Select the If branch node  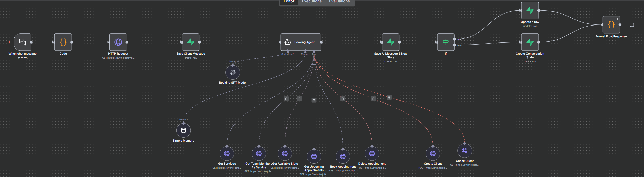(x=446, y=42)
